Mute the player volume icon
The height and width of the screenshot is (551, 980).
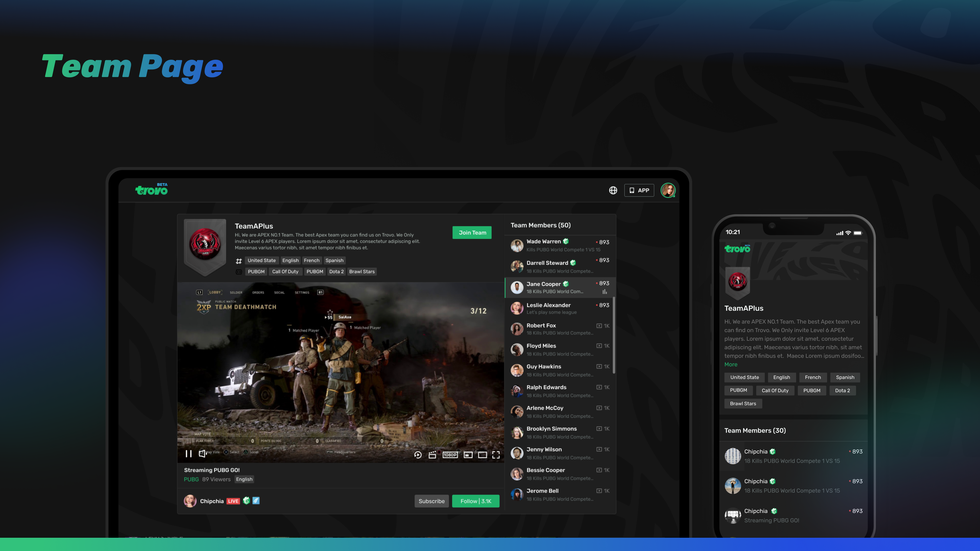(202, 454)
